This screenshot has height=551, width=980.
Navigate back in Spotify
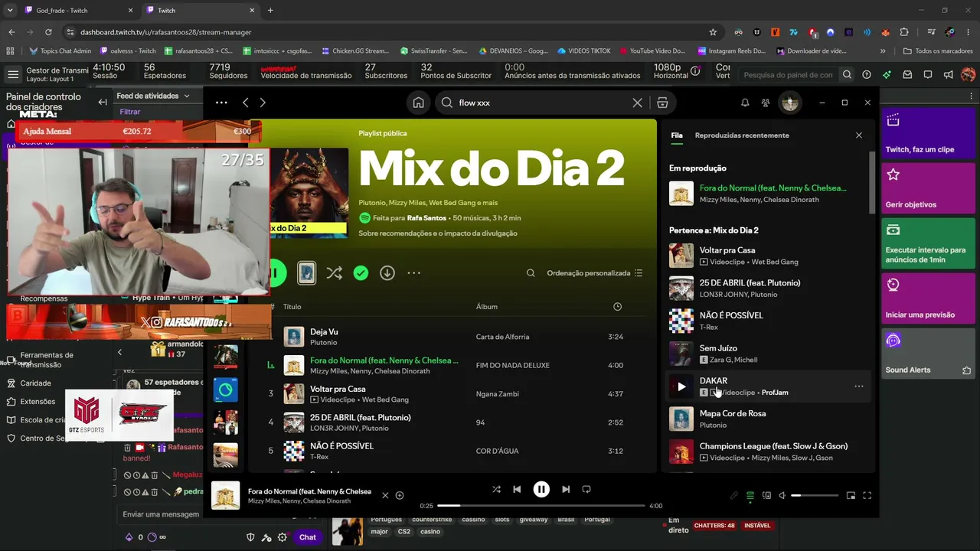coord(246,103)
